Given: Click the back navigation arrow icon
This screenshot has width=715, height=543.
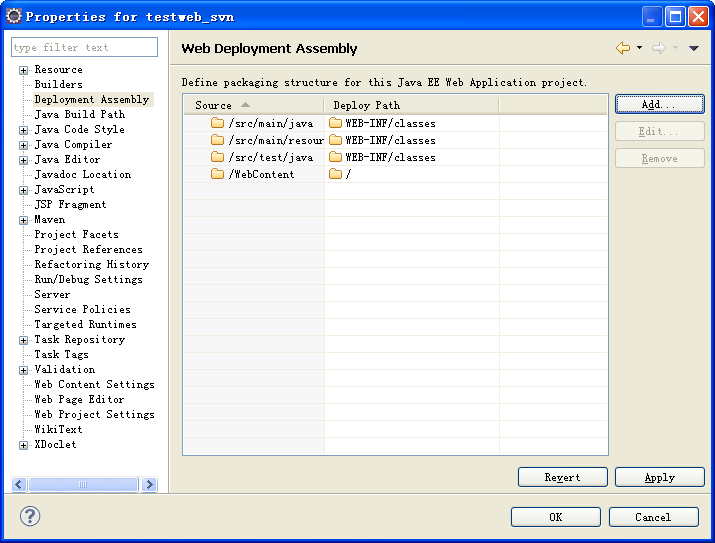Looking at the screenshot, I should coord(623,48).
